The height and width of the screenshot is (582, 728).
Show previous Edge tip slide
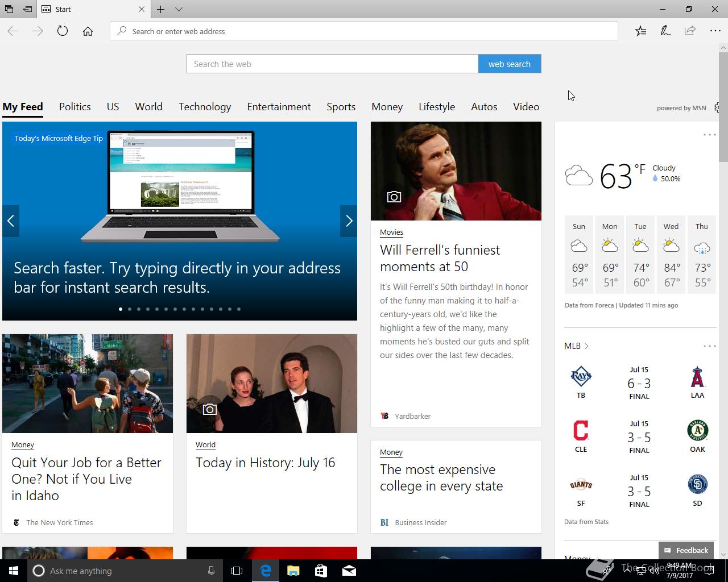click(x=11, y=221)
